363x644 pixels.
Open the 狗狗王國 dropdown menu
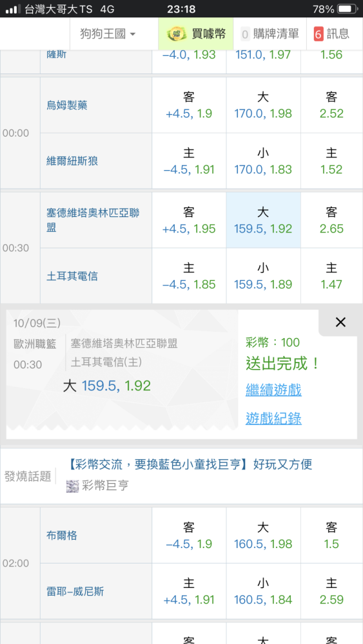click(x=108, y=34)
